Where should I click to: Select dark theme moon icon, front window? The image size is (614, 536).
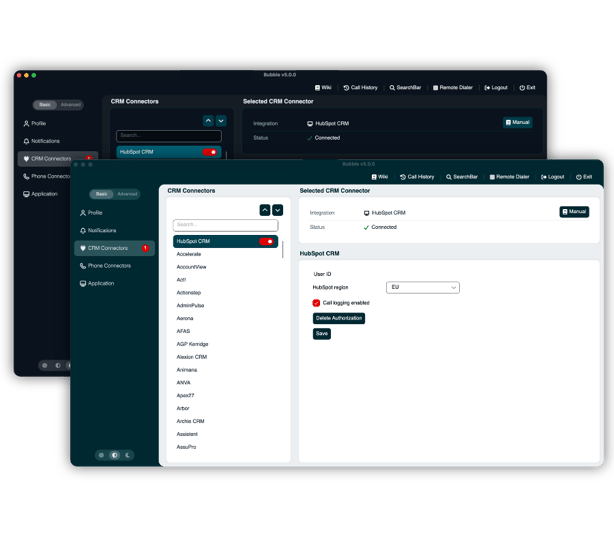click(x=128, y=455)
